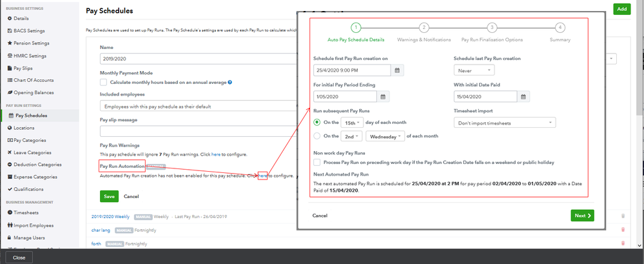This screenshot has width=644, height=264.
Task: Click the initial Date Paid field
Action: coord(485,97)
